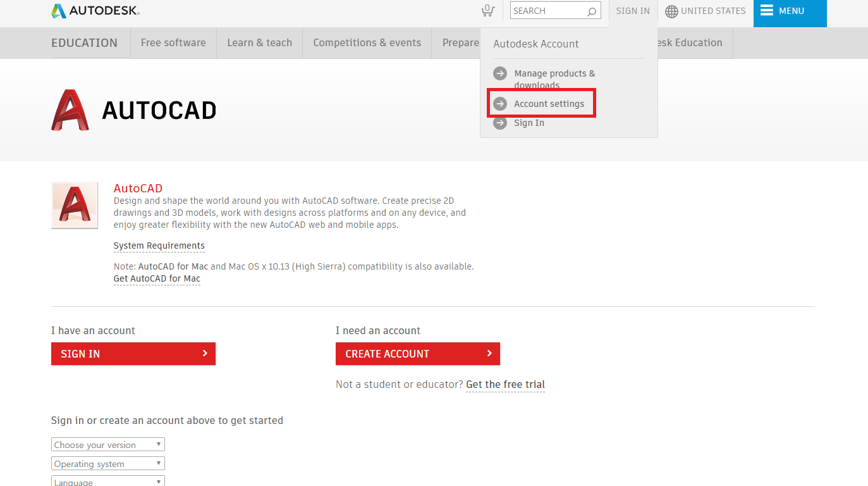Choose Sign In from account dropdown
The height and width of the screenshot is (486, 868).
[x=529, y=123]
